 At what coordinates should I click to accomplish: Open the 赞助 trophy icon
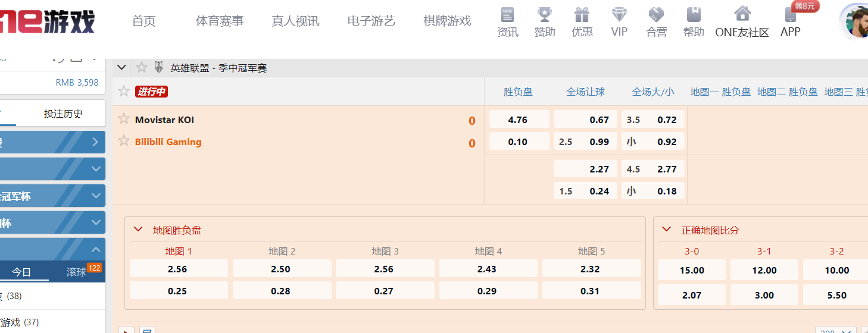coord(544,14)
